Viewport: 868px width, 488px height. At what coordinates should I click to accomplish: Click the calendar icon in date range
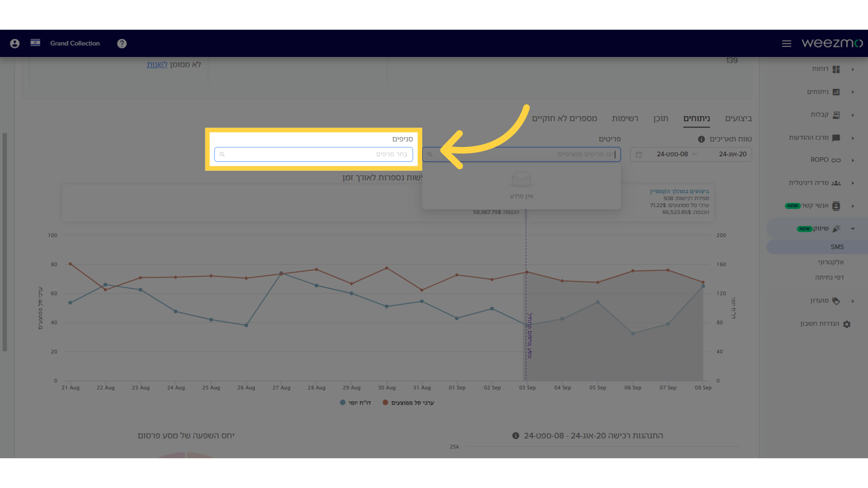click(x=639, y=155)
